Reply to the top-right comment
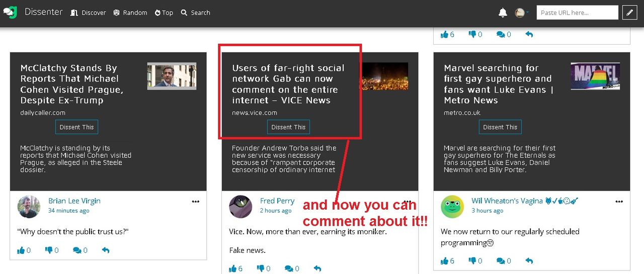 click(529, 34)
